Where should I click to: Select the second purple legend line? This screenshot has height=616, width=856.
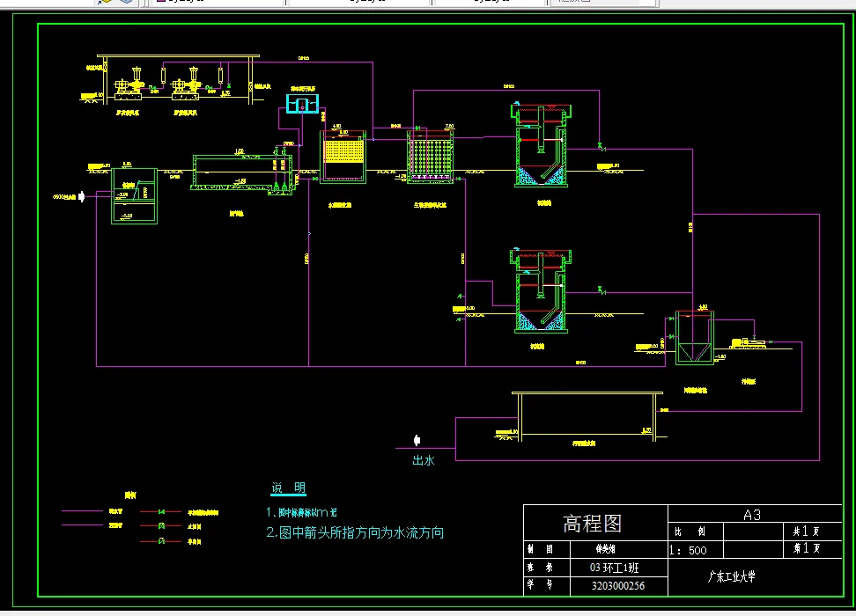click(x=83, y=524)
